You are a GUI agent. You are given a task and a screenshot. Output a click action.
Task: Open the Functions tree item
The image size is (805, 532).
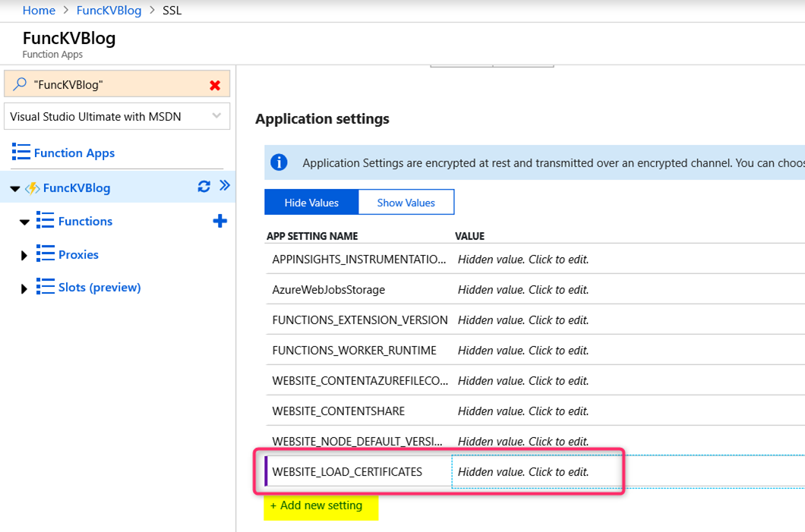(x=85, y=221)
